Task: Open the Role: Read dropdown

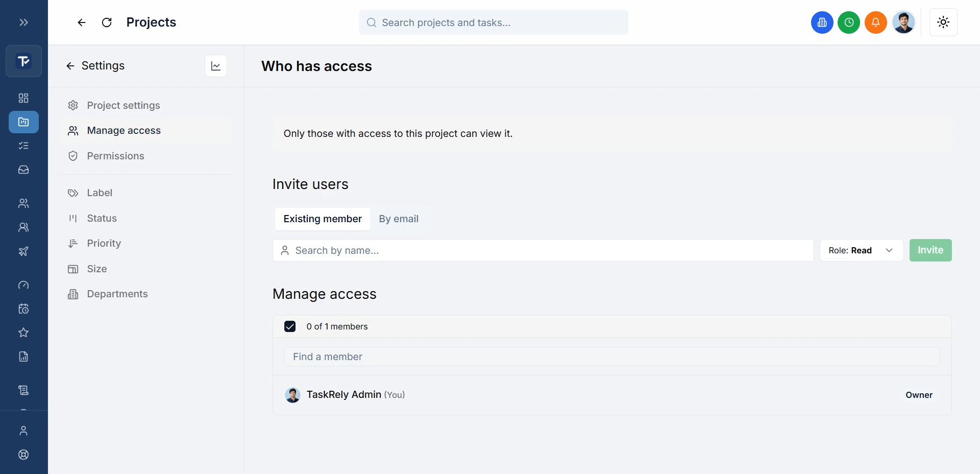Action: tap(862, 250)
